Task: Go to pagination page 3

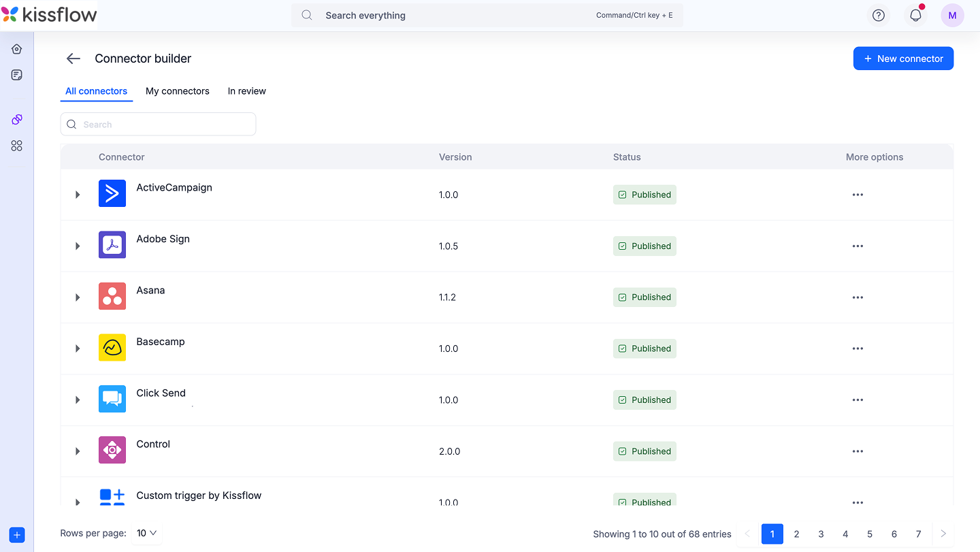Action: pos(821,534)
